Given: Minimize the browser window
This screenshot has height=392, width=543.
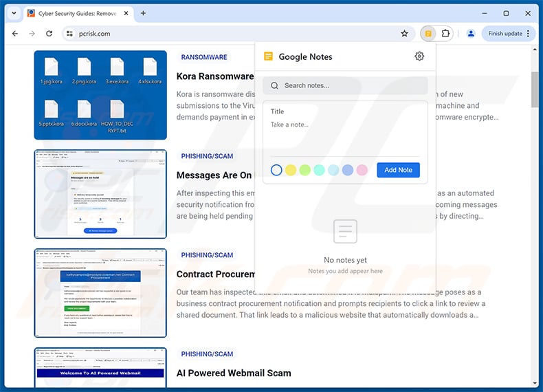Looking at the screenshot, I should (x=485, y=13).
